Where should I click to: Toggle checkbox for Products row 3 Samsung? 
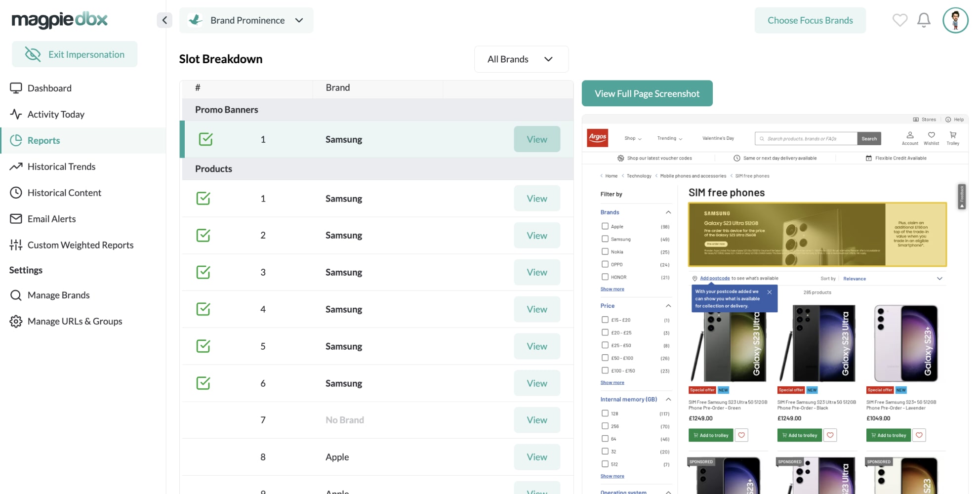pos(203,272)
